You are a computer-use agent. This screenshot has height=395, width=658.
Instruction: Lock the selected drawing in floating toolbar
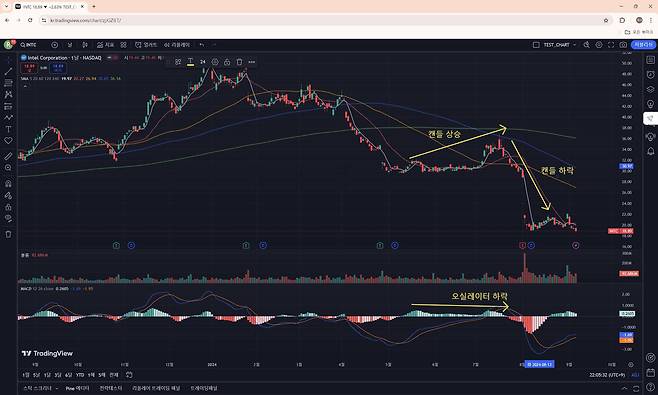pyautogui.click(x=227, y=62)
